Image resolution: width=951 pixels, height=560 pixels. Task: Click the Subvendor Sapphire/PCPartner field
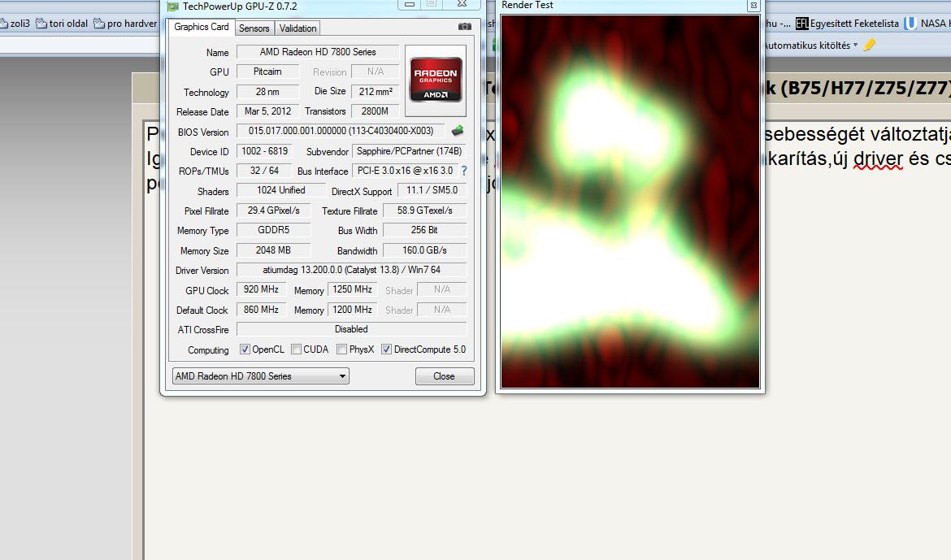(410, 151)
